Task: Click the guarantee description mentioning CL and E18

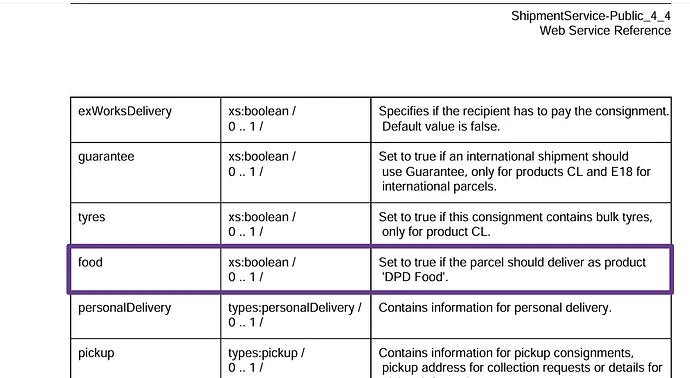Action: tap(515, 172)
